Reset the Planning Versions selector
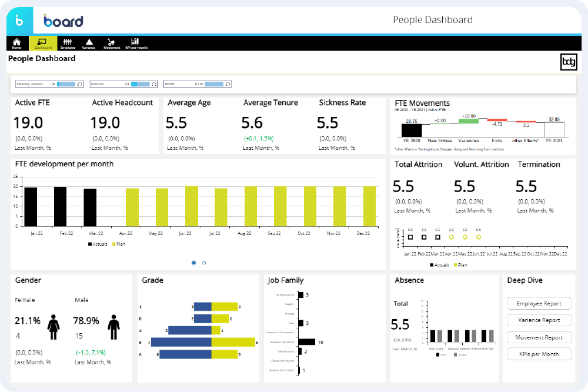Image resolution: width=588 pixels, height=392 pixels. point(79,84)
